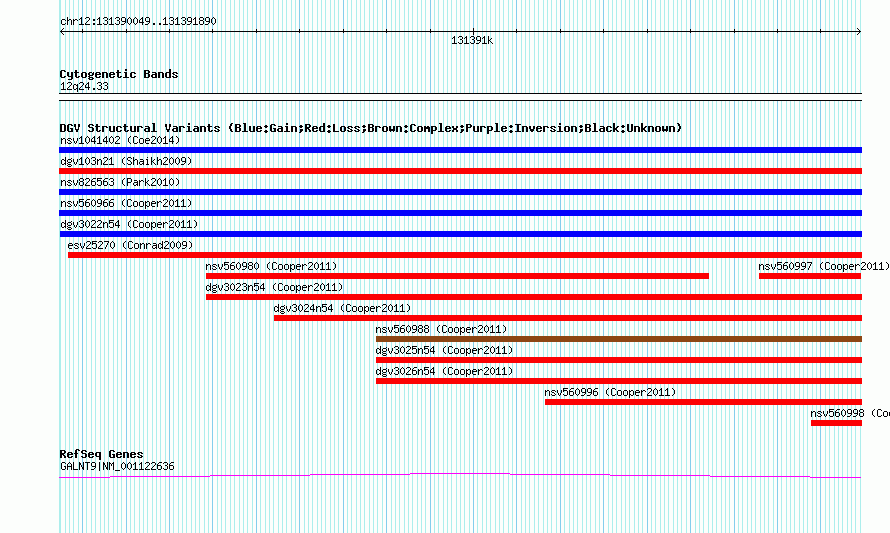Click the red bar under dgv3024n54

pyautogui.click(x=568, y=318)
